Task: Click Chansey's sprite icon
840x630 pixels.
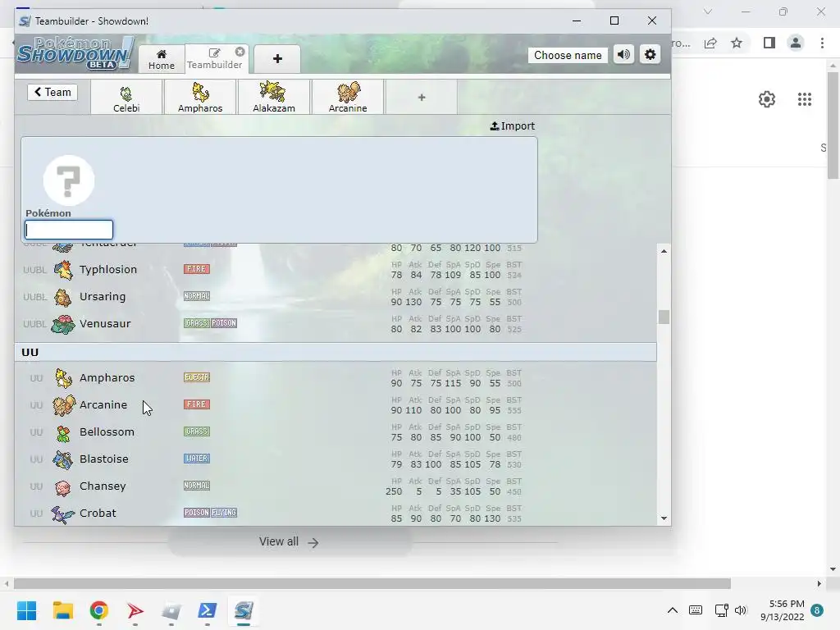Action: (x=63, y=486)
